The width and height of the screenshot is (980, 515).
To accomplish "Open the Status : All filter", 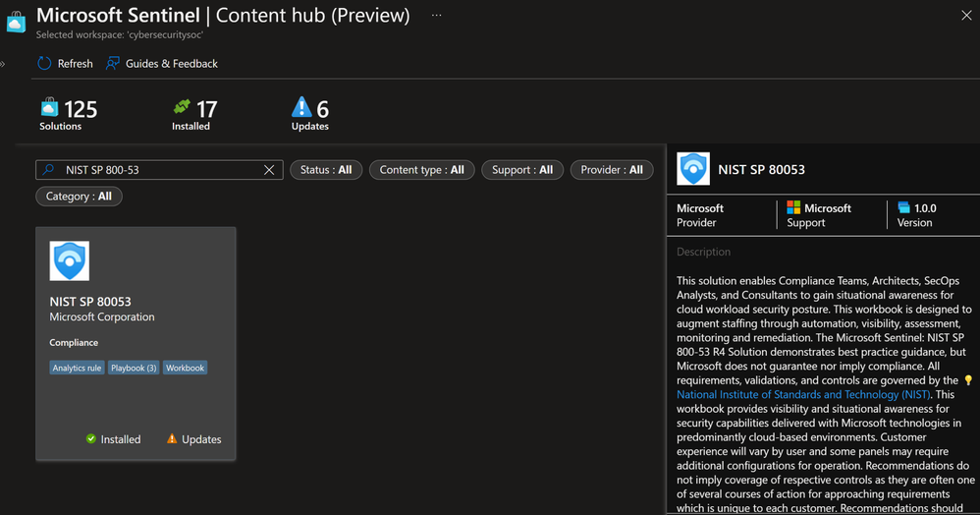I will tap(326, 170).
